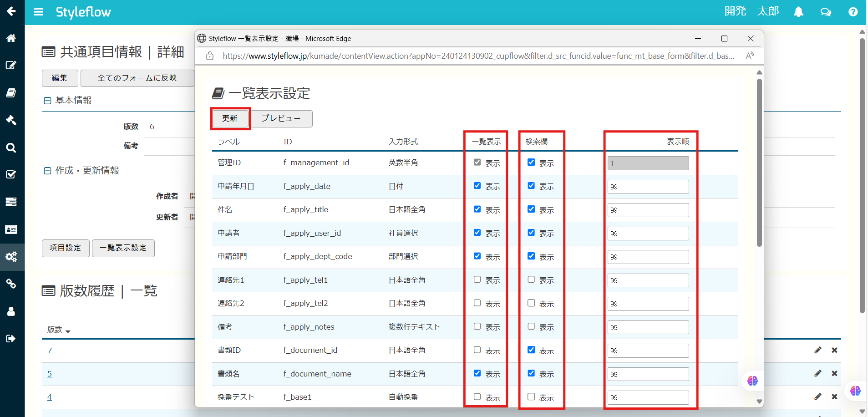The image size is (868, 417).
Task: Select the gears settings icon in sidebar
Action: (11, 257)
